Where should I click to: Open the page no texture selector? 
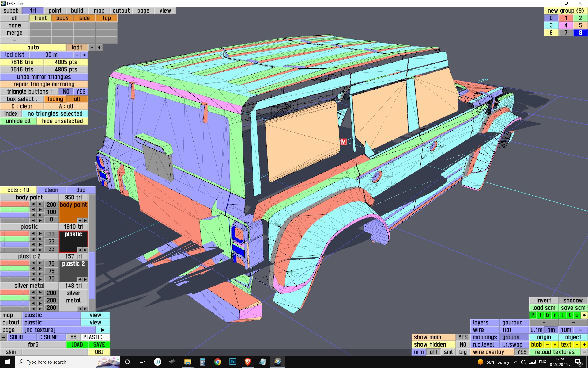coord(58,330)
